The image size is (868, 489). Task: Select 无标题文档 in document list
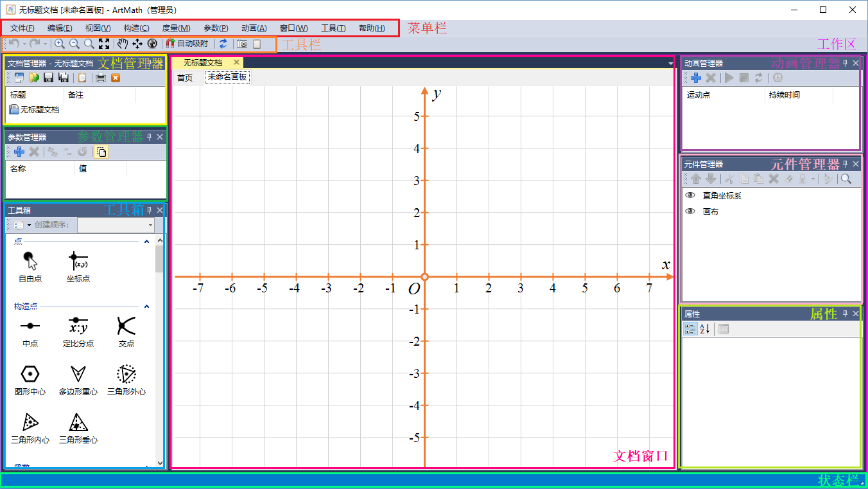34,110
